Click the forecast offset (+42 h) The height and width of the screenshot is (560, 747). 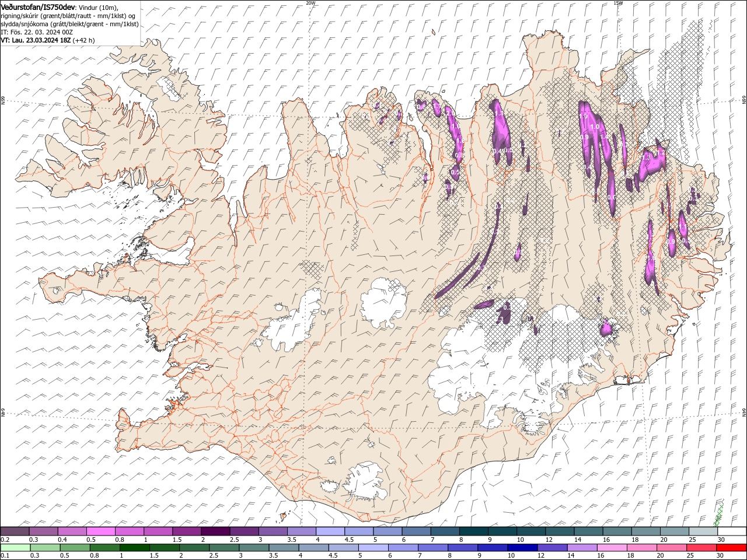coord(83,40)
